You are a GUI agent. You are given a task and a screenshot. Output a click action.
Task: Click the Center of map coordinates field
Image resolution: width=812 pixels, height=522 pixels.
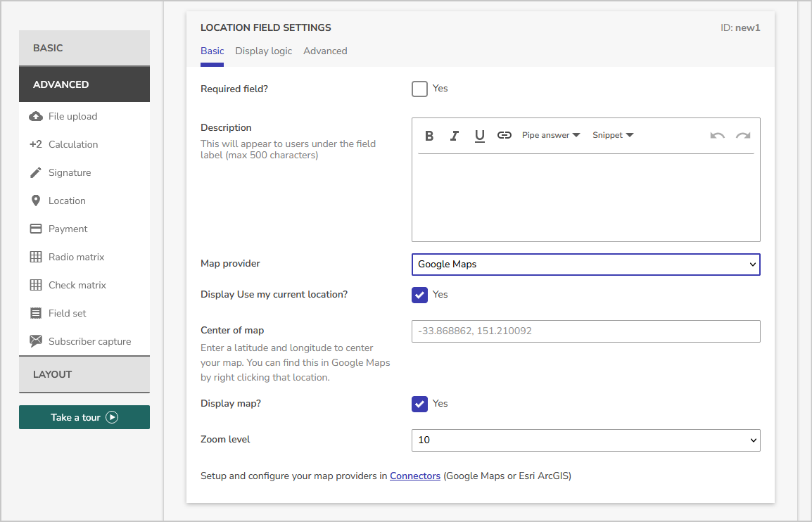point(585,331)
